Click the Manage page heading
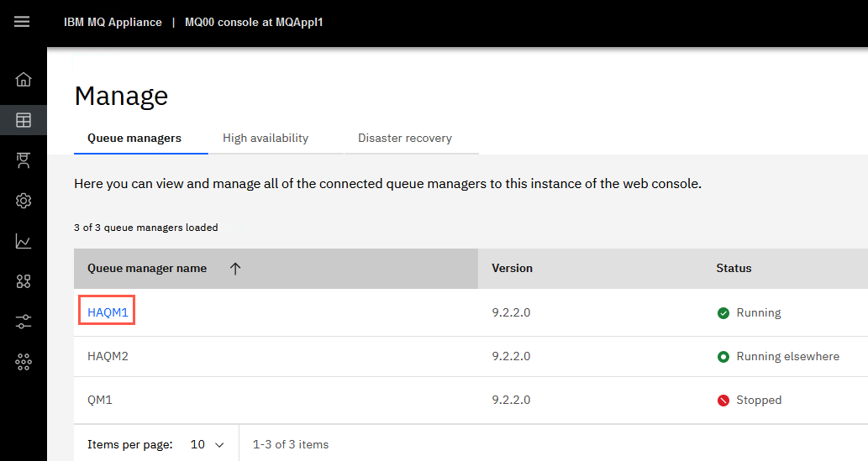The width and height of the screenshot is (868, 461). click(121, 97)
